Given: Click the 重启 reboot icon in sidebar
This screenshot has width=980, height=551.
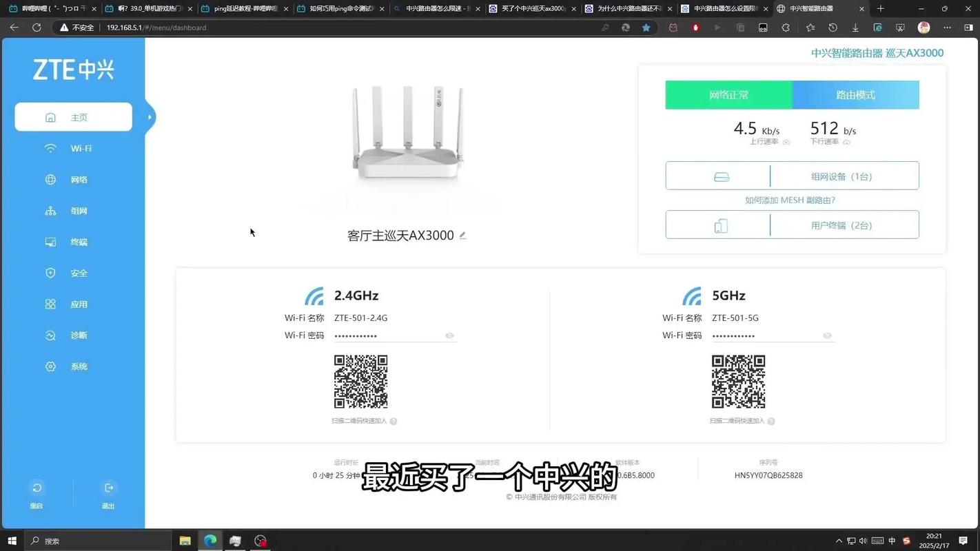Looking at the screenshot, I should [x=37, y=488].
